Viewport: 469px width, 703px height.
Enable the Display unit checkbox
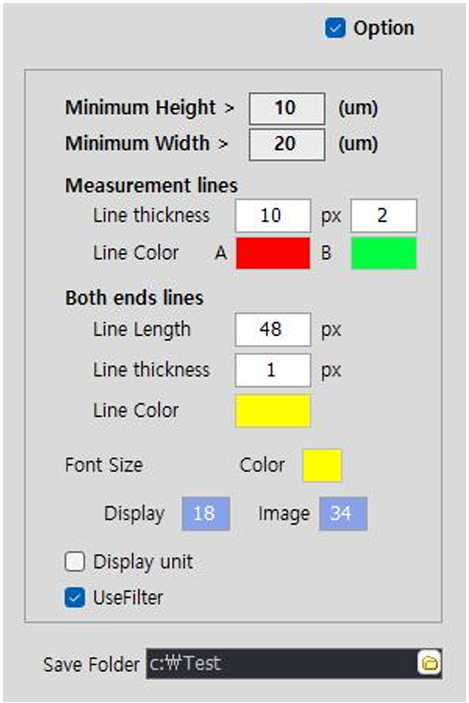[75, 561]
